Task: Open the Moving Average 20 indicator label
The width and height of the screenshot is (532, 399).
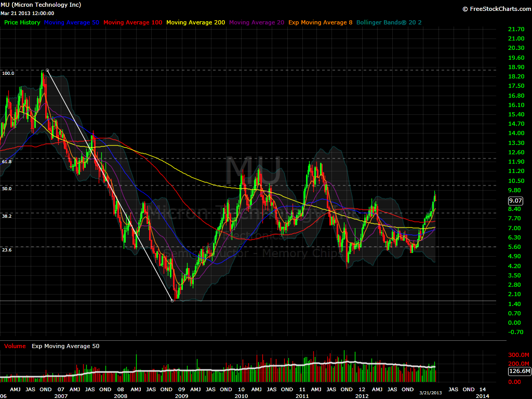Action: (x=257, y=22)
